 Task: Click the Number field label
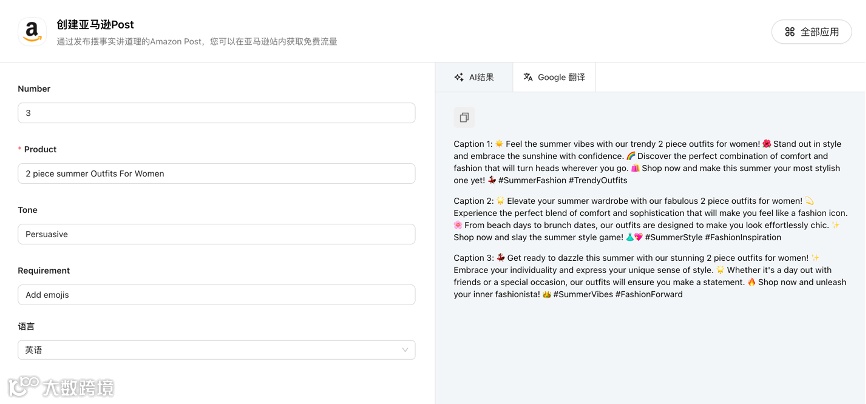pyautogui.click(x=34, y=89)
